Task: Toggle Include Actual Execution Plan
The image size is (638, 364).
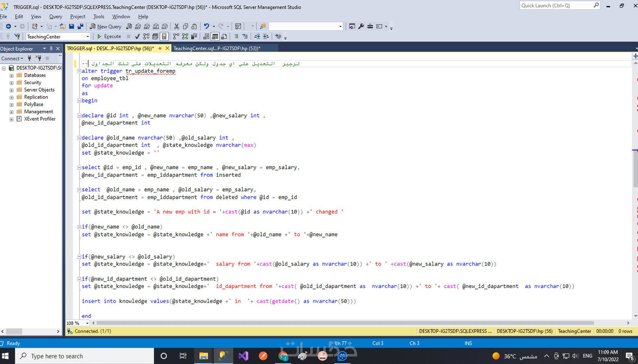Action: point(176,36)
